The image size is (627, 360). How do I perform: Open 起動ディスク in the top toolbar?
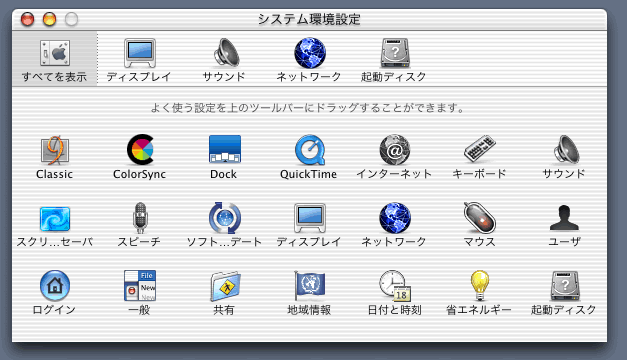click(x=395, y=53)
